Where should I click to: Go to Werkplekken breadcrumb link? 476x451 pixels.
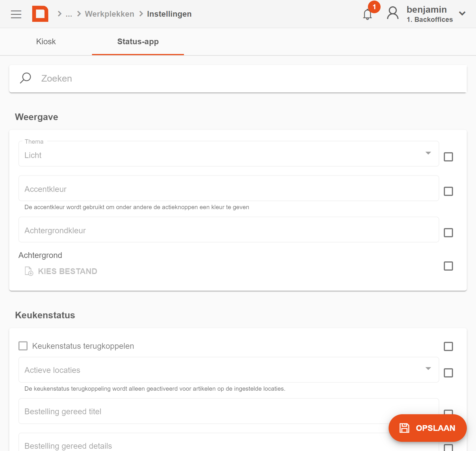pyautogui.click(x=110, y=14)
